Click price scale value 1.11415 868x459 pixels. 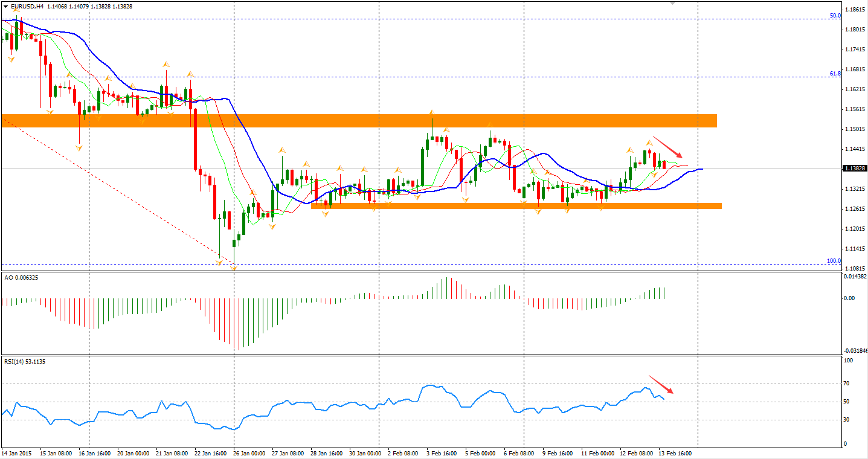(855, 249)
